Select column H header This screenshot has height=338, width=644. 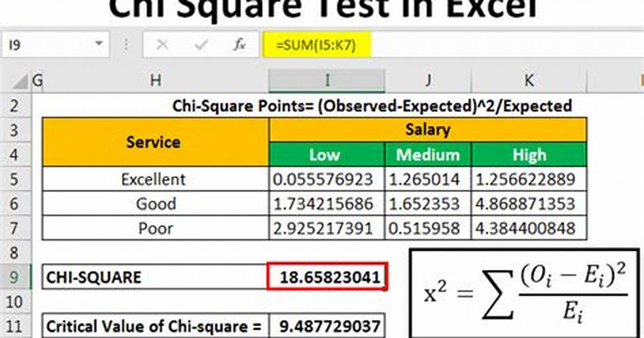tap(155, 81)
